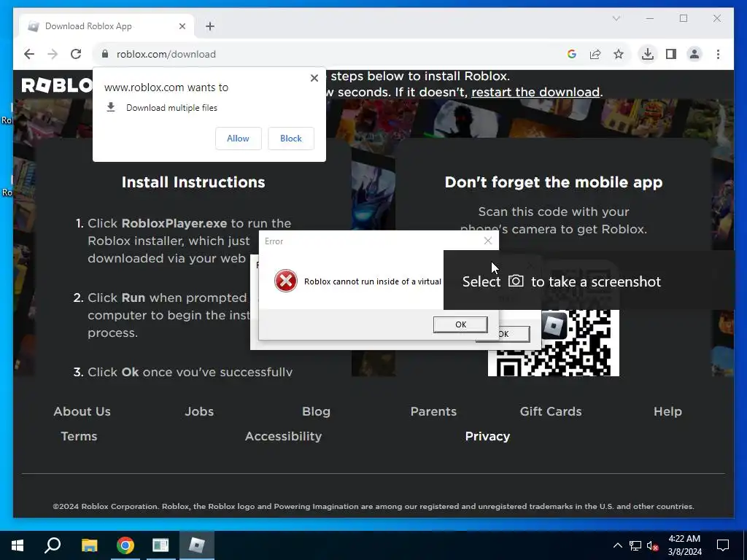This screenshot has height=560, width=747.
Task: Show hidden system tray icons
Action: (x=617, y=545)
